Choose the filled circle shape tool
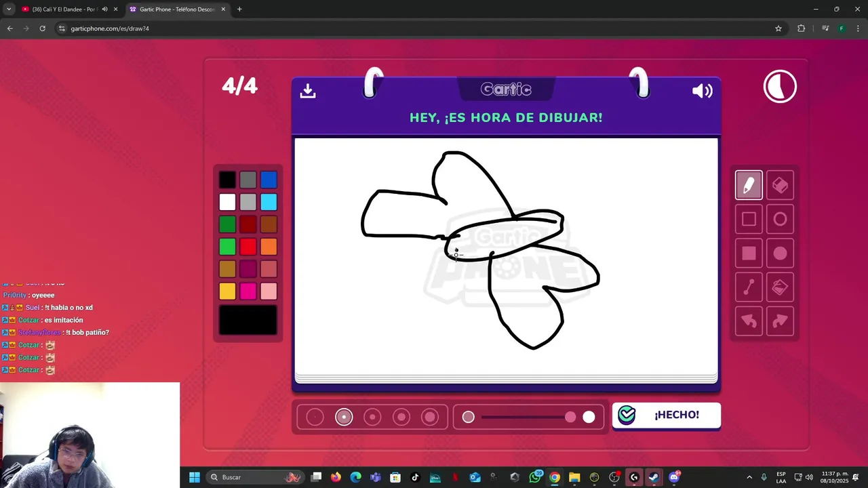The image size is (868, 488). 780,253
